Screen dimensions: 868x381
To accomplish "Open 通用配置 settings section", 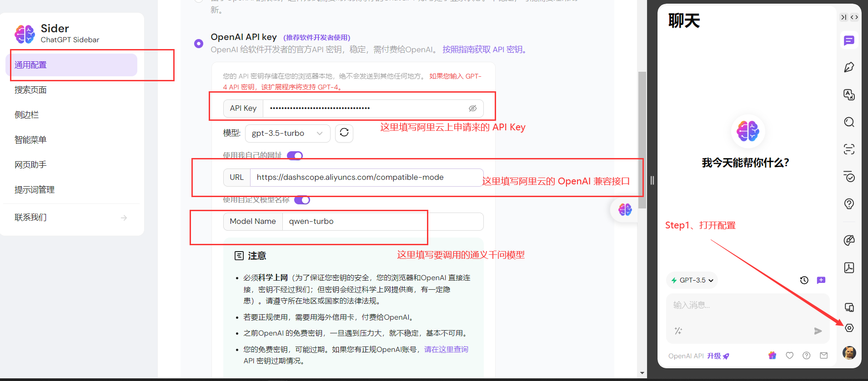I will (x=71, y=65).
